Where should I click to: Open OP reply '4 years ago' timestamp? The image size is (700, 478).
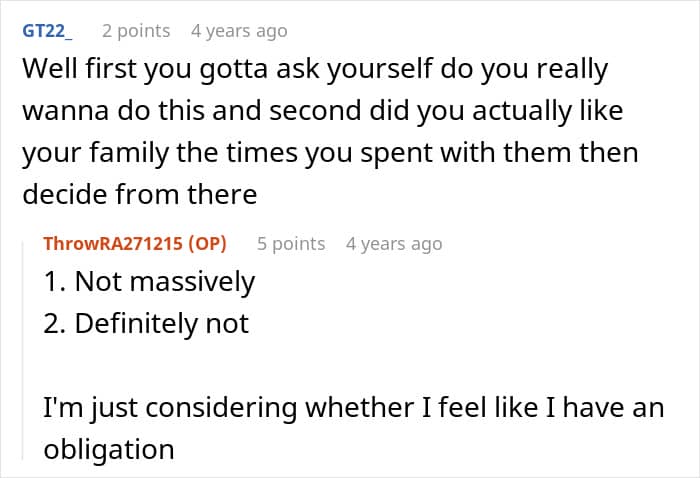point(393,243)
